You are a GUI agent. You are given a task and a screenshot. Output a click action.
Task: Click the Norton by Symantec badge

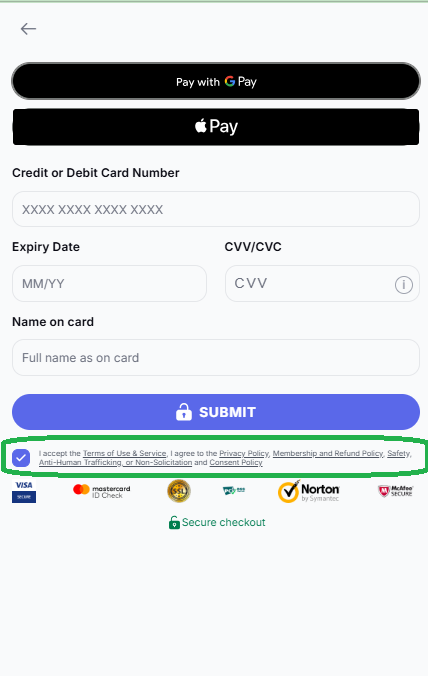(x=309, y=491)
